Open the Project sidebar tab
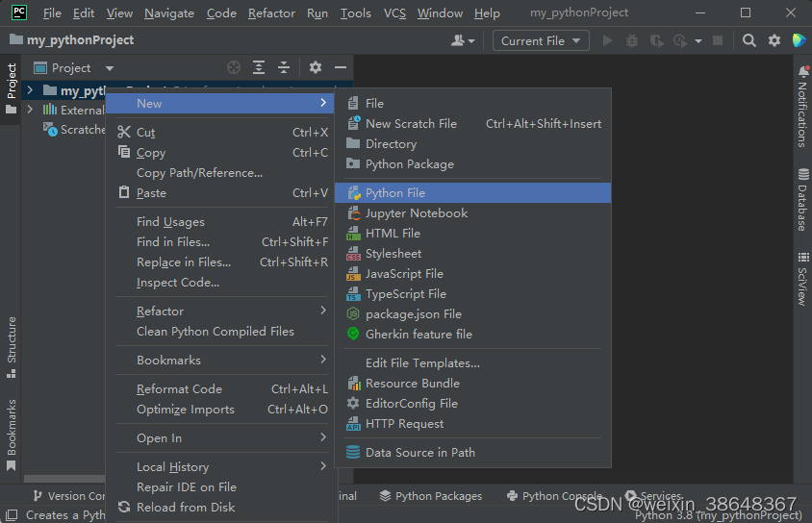Viewport: 812px width, 523px height. click(x=12, y=88)
